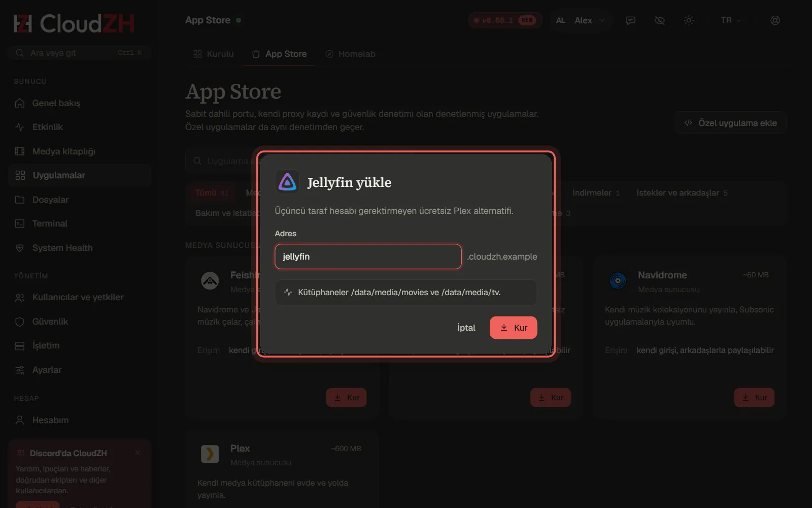This screenshot has height=508, width=812.
Task: Toggle light/dark theme sun icon
Action: coord(689,20)
